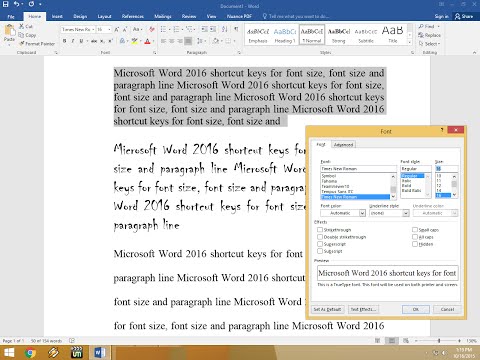The height and width of the screenshot is (360, 480).
Task: Switch to the References ribbon tab
Action: (133, 16)
